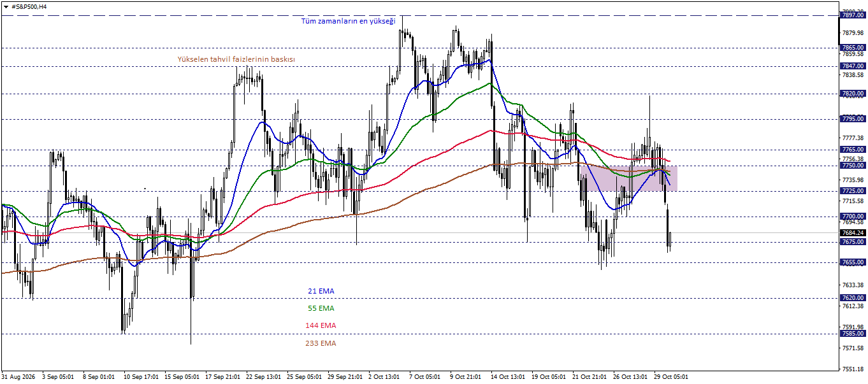Viewport: 868px width, 384px height.
Task: Click the '29 Oct 05:01' time axis label
Action: point(671,376)
